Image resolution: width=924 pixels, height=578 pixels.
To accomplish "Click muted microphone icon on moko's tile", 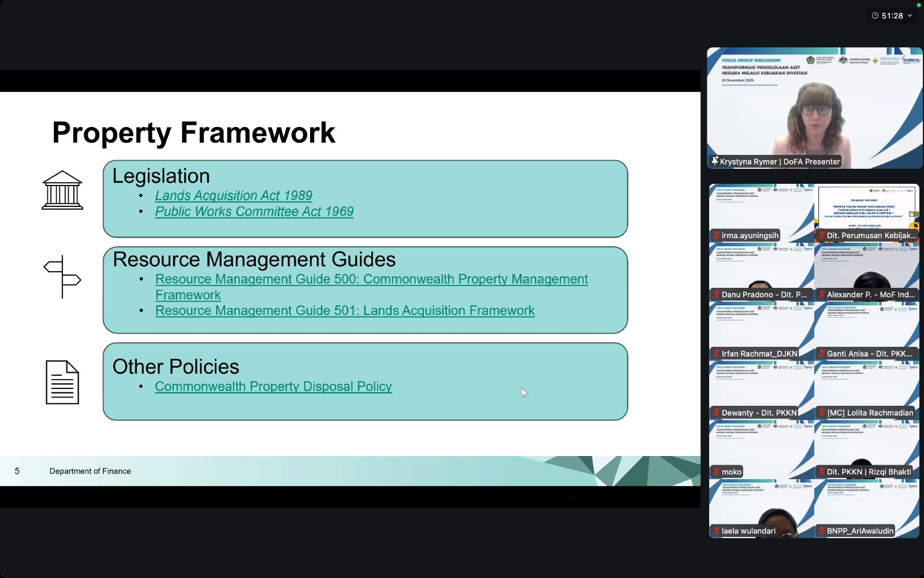I will tap(717, 472).
